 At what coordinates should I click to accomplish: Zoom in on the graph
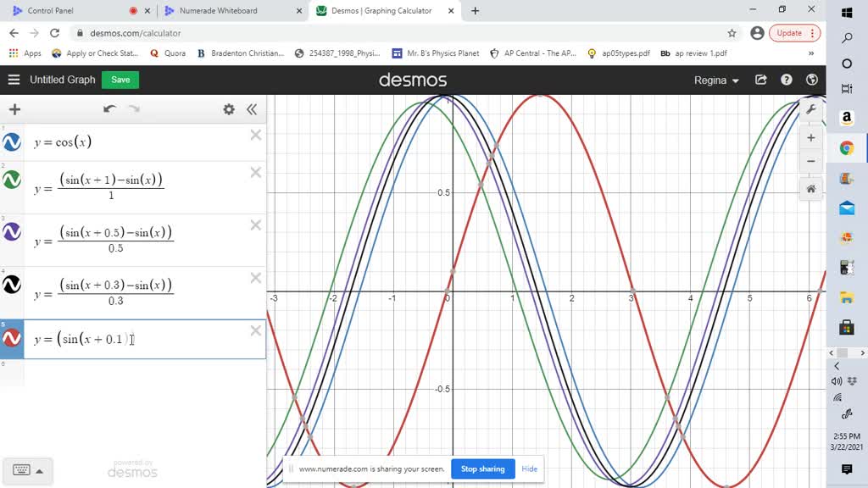[811, 138]
